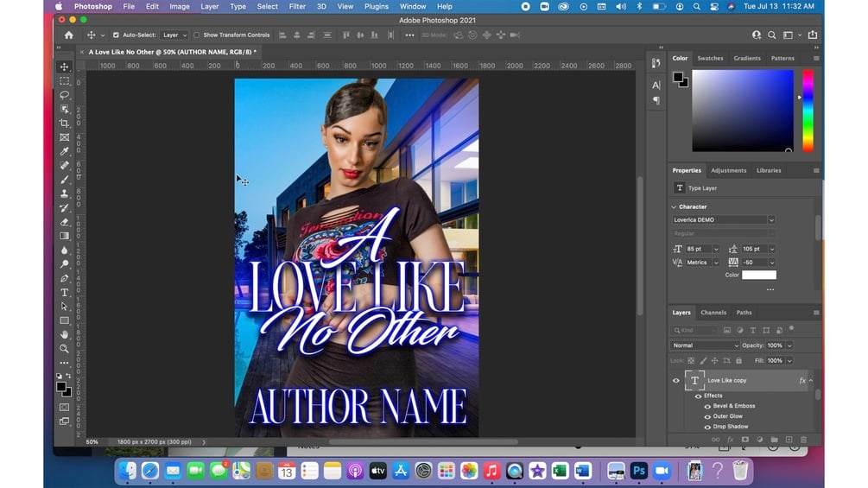Switch to the Swatches tab
868x488 pixels.
[710, 59]
